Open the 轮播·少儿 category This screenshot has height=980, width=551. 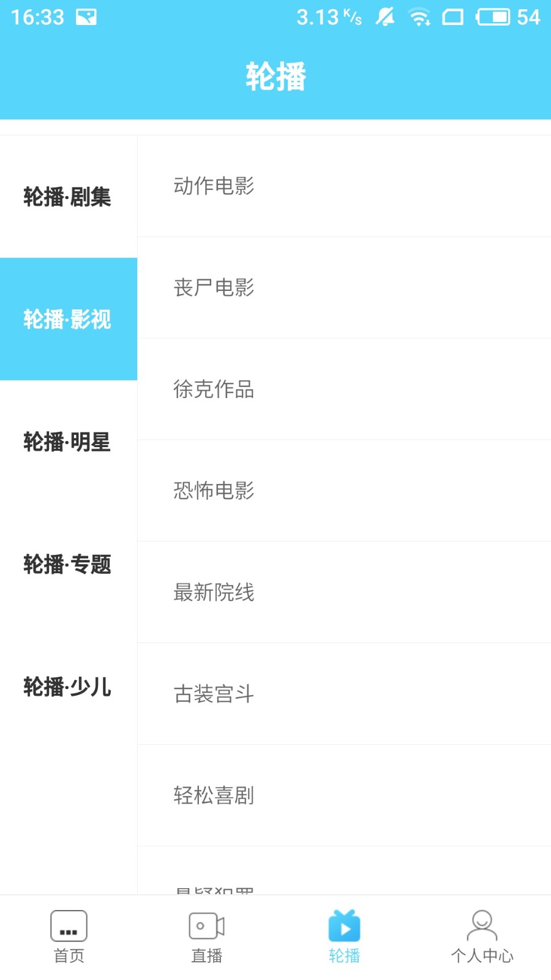point(69,687)
